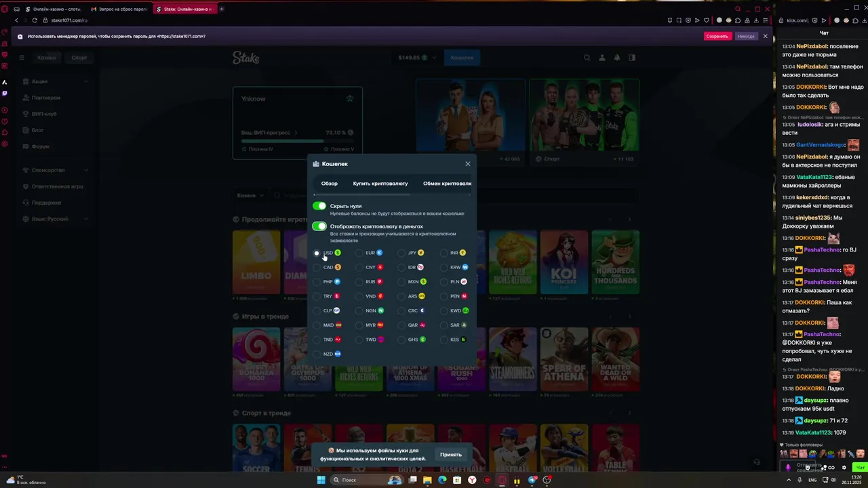Click the red CNY coin icon
868x488 pixels.
(x=380, y=267)
